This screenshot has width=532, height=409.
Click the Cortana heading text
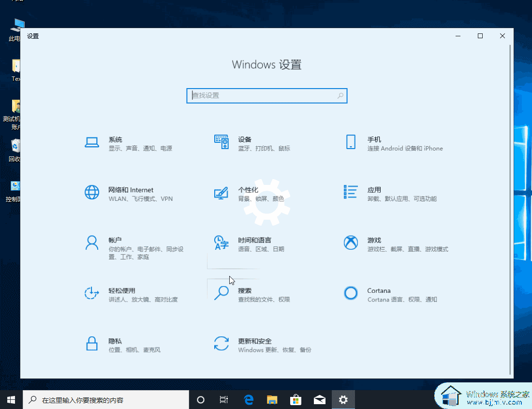(x=379, y=290)
